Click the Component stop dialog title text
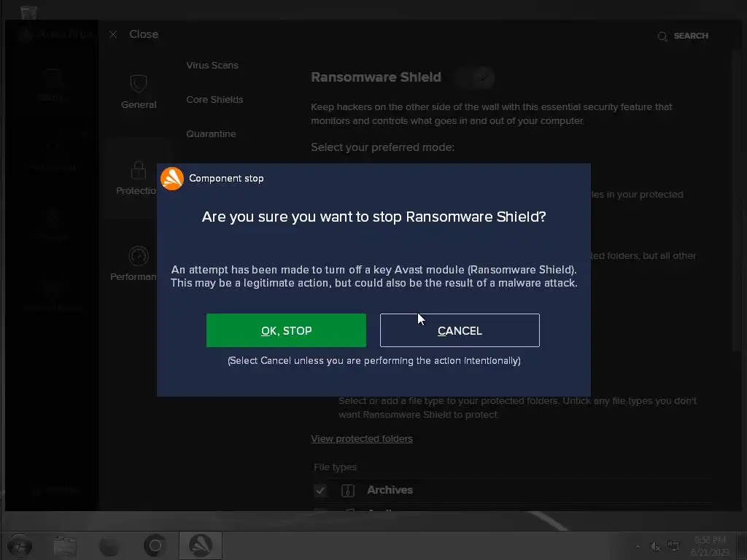This screenshot has height=560, width=747. click(226, 178)
